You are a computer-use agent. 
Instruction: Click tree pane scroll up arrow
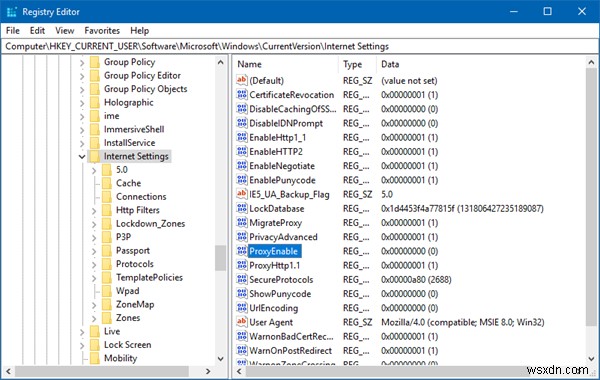point(220,62)
